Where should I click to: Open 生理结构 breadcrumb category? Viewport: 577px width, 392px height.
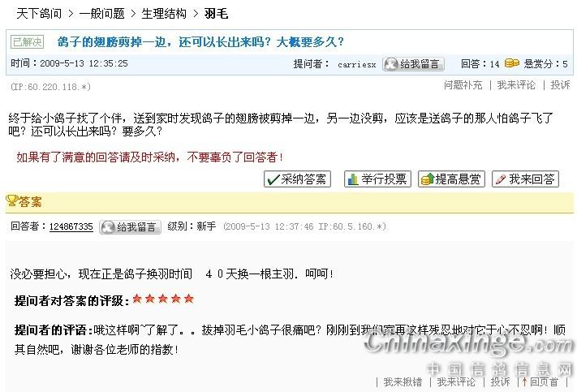click(x=164, y=14)
